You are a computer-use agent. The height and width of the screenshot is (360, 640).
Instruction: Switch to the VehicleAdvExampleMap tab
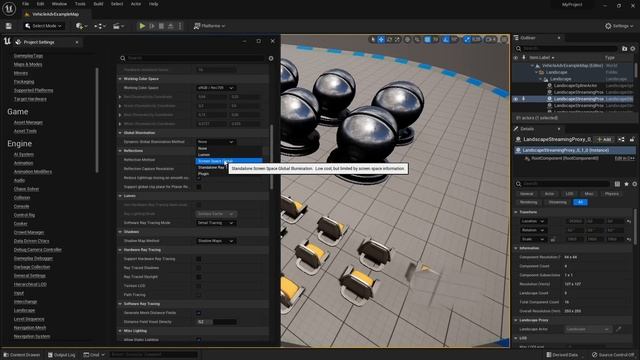[55, 14]
